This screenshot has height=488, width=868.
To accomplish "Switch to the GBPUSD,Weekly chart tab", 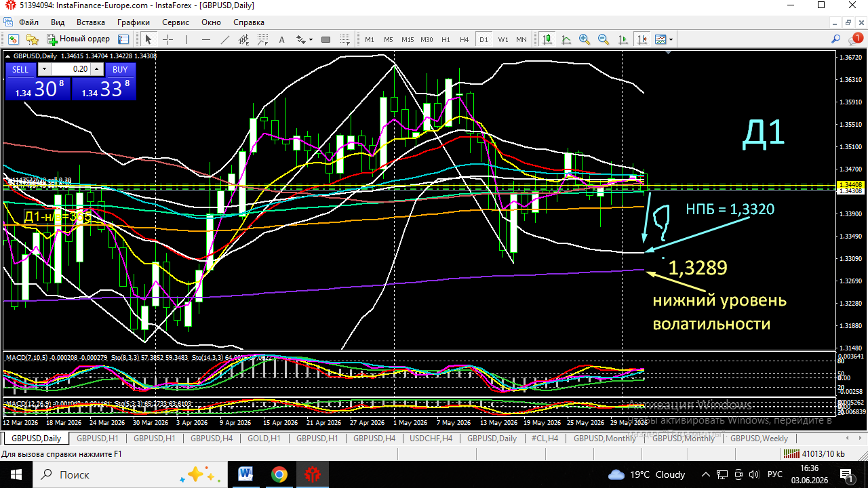I will [x=759, y=439].
